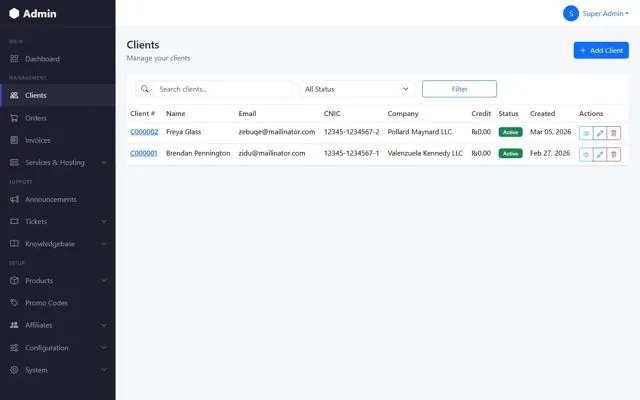Click the company Pollard Maynard LLC
Viewport: 640px width, 400px height.
pos(420,132)
